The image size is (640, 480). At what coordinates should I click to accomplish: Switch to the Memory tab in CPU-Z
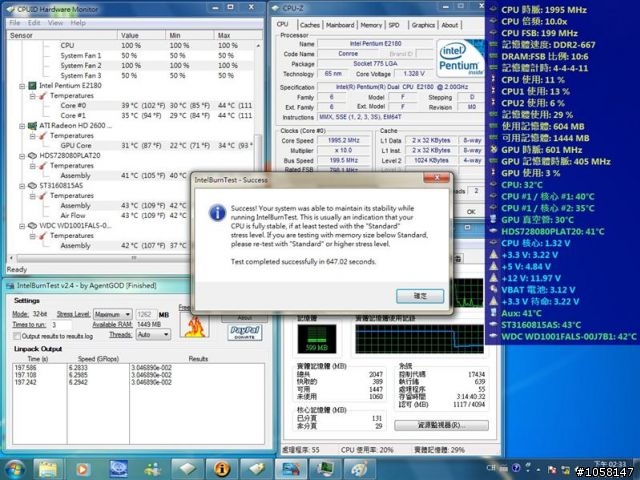coord(371,25)
